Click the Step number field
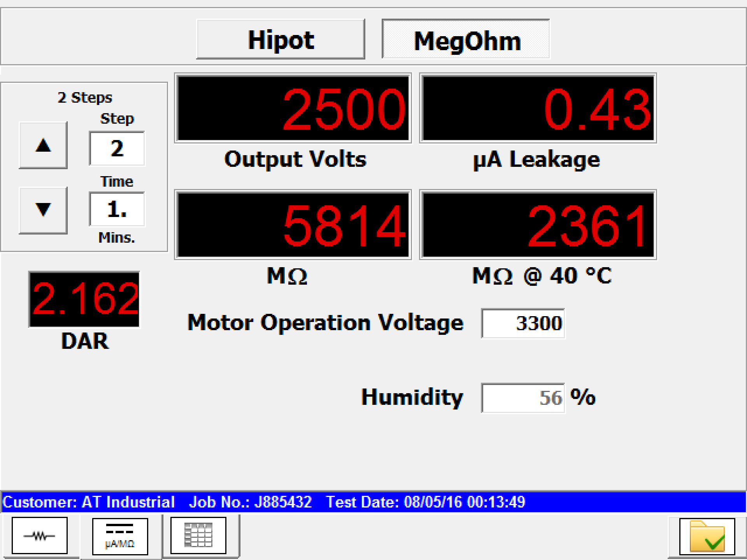 117,149
